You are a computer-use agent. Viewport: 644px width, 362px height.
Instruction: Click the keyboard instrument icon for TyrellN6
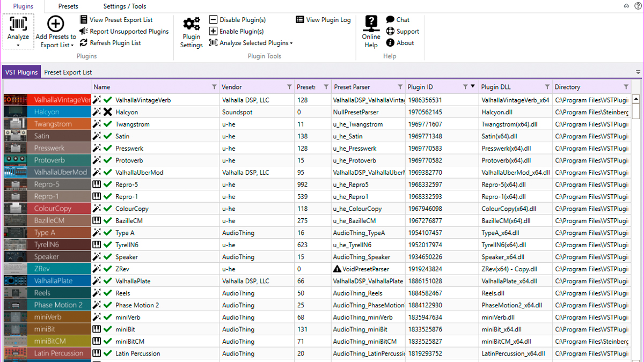(97, 245)
